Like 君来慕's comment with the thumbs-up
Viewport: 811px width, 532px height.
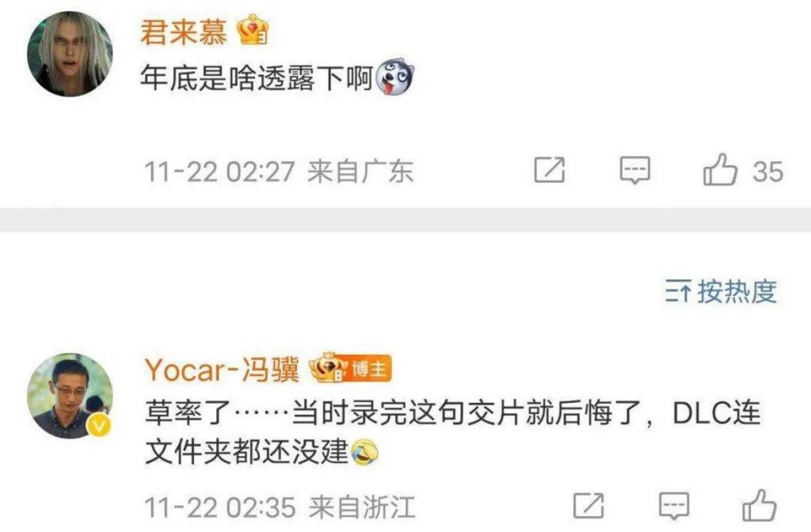tap(719, 169)
